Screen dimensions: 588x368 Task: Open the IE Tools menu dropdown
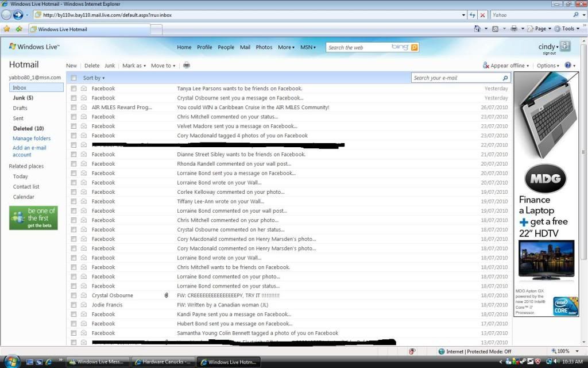[x=567, y=29]
